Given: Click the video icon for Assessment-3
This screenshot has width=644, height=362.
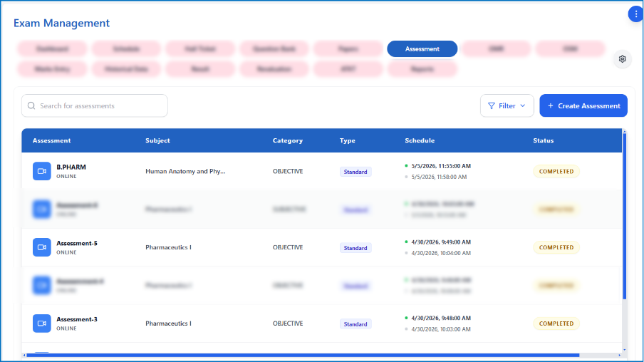Looking at the screenshot, I should coord(42,323).
